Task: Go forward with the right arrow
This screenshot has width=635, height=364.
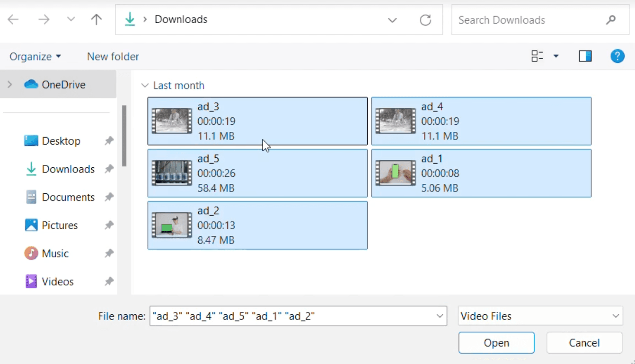Action: click(x=44, y=19)
